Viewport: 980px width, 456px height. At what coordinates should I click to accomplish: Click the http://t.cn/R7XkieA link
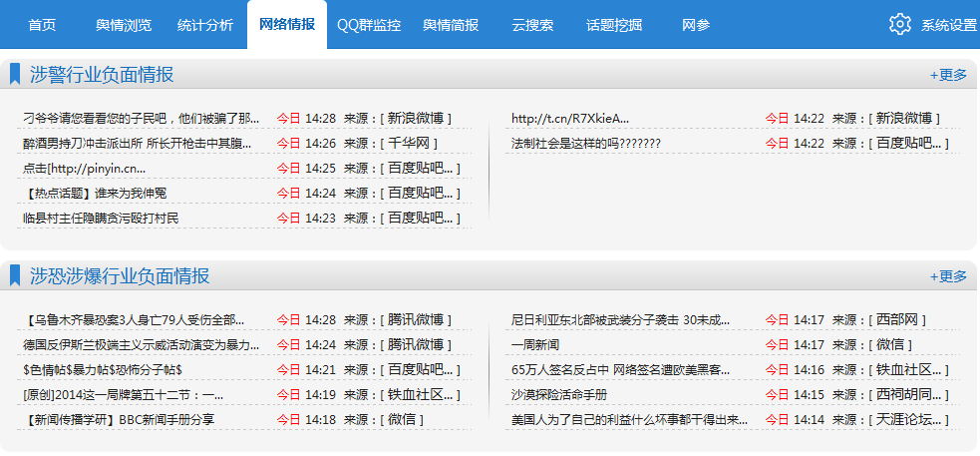[570, 118]
